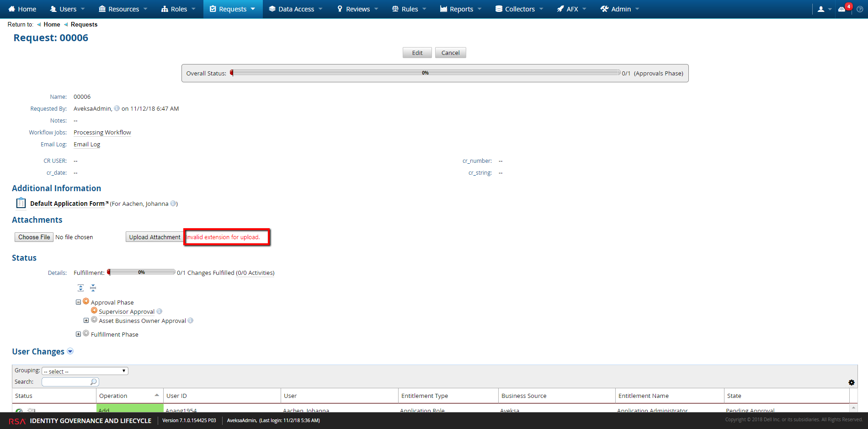
Task: Open the Grouping select dropdown
Action: (x=85, y=370)
